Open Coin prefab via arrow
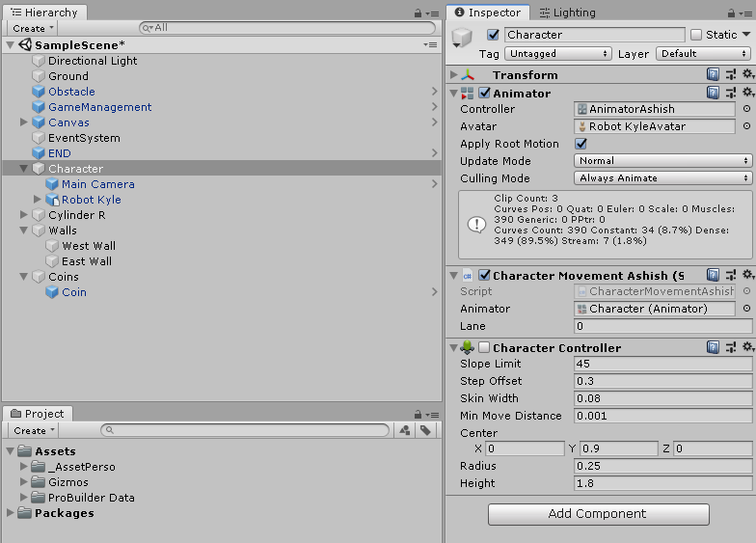The image size is (756, 543). 434,291
